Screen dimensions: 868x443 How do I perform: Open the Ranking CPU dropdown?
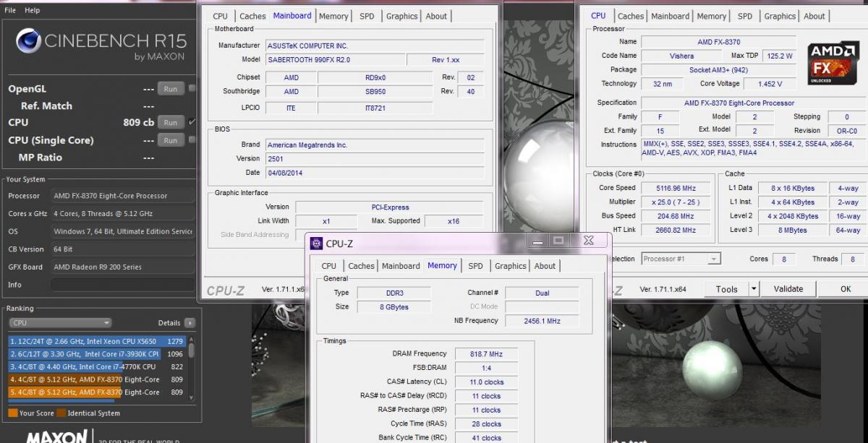(60, 323)
